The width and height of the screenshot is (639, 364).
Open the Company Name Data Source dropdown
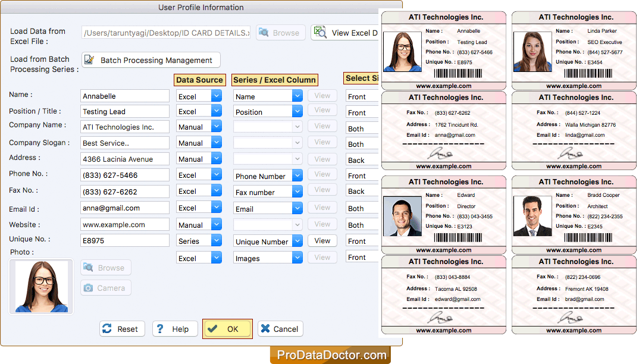tap(199, 127)
